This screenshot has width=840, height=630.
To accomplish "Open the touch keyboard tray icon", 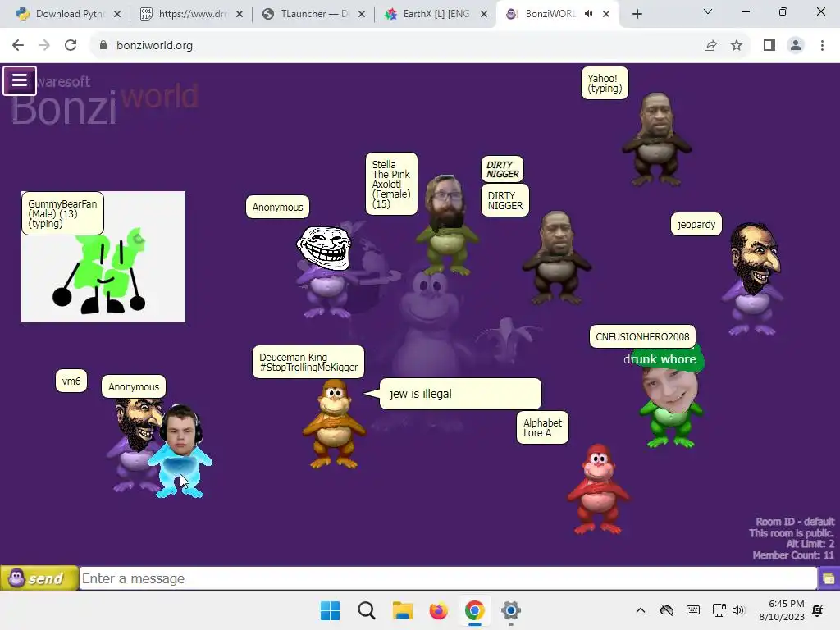I will [692, 610].
